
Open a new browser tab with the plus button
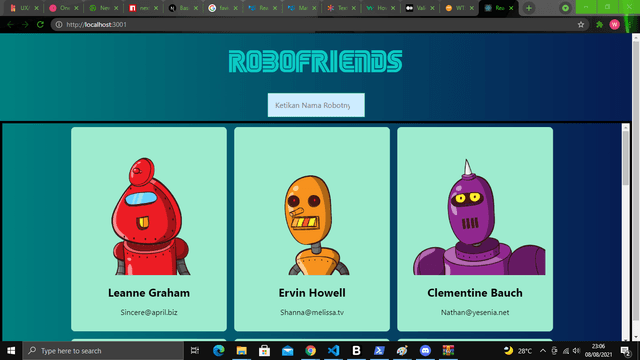coord(529,8)
